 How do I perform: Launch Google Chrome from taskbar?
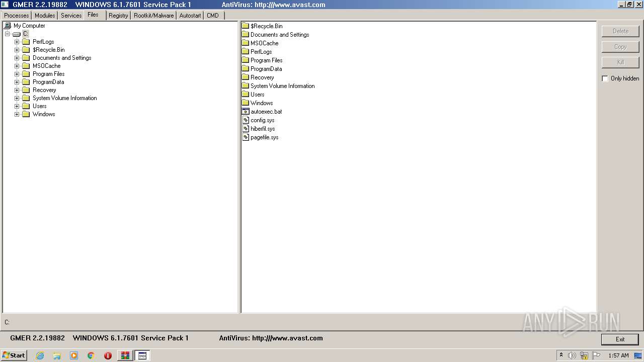[91, 355]
